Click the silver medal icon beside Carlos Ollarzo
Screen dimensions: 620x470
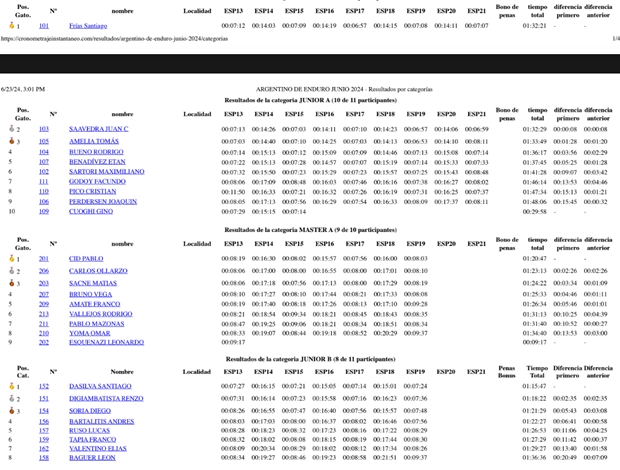coord(11,271)
